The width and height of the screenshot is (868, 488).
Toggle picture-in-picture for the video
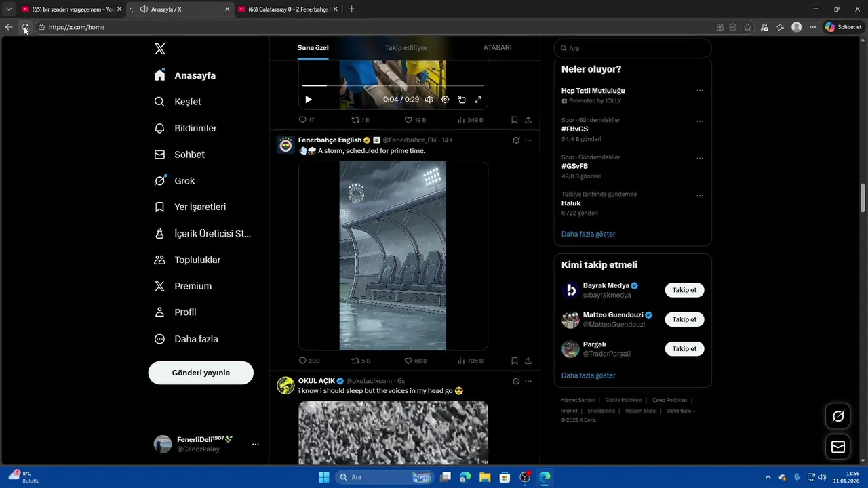point(462,100)
